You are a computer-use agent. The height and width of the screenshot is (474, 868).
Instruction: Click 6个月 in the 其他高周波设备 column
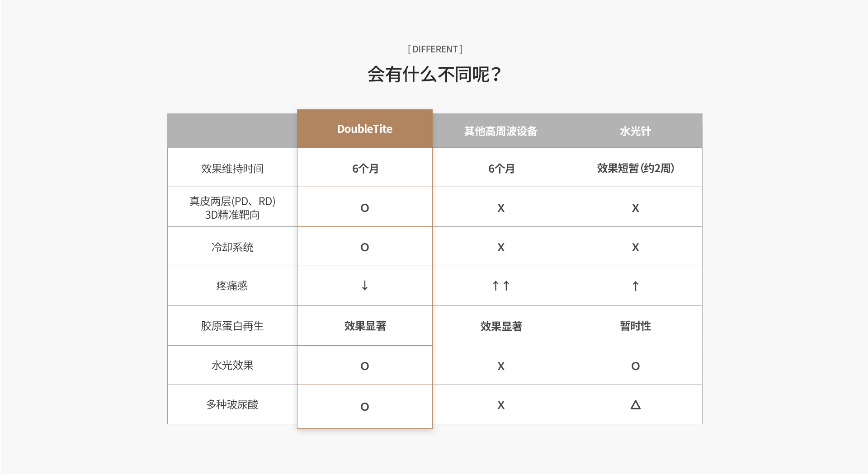[501, 169]
